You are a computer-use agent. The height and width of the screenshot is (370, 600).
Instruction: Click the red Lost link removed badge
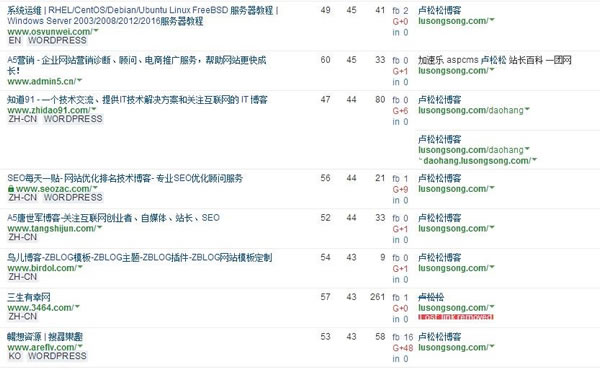(x=456, y=317)
